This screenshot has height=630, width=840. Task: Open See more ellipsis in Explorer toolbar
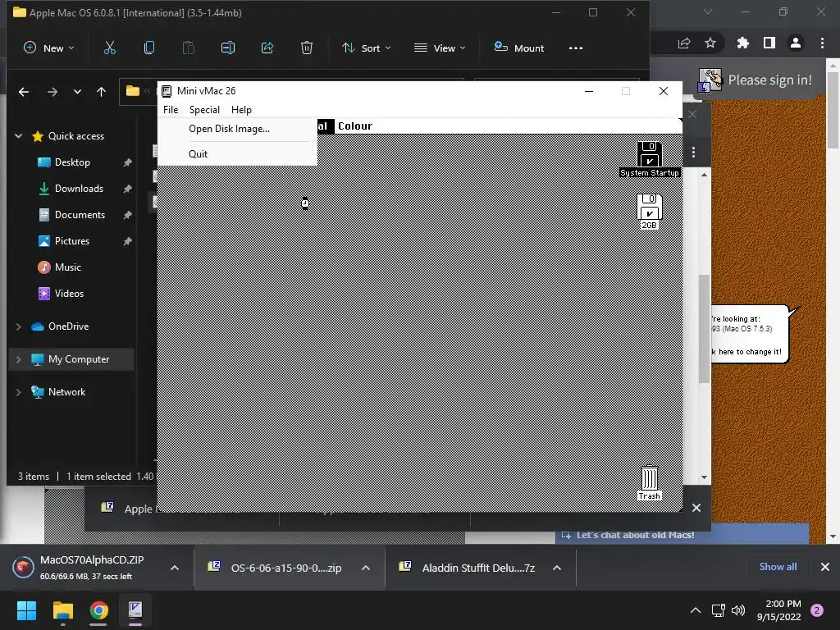coord(576,48)
